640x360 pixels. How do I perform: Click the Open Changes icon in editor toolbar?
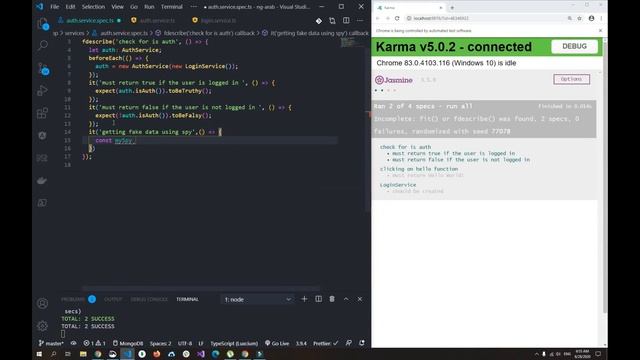[332, 20]
